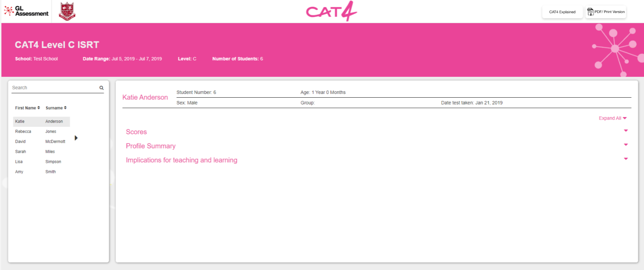Click surname 'Simpson' in list
The image size is (644, 270).
(x=53, y=162)
